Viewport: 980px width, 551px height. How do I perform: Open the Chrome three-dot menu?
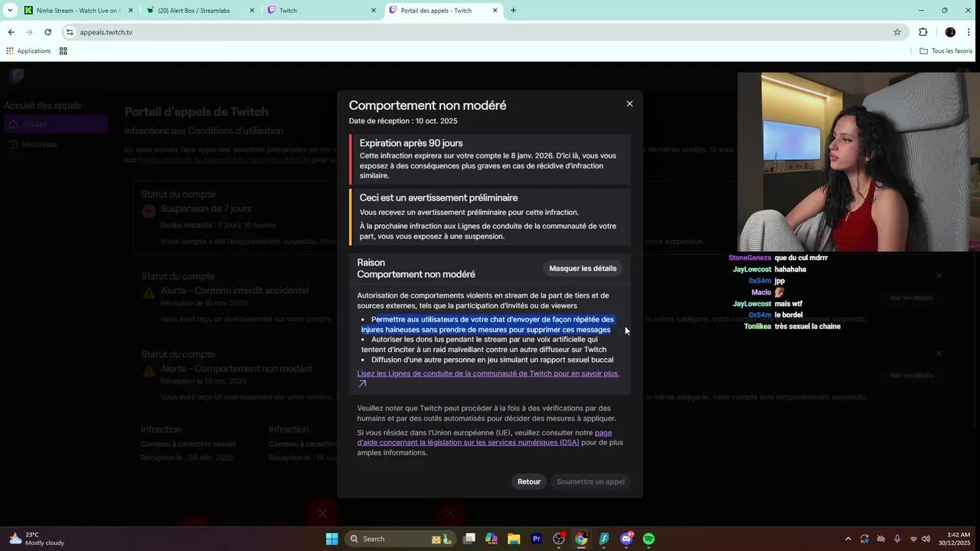pyautogui.click(x=969, y=32)
